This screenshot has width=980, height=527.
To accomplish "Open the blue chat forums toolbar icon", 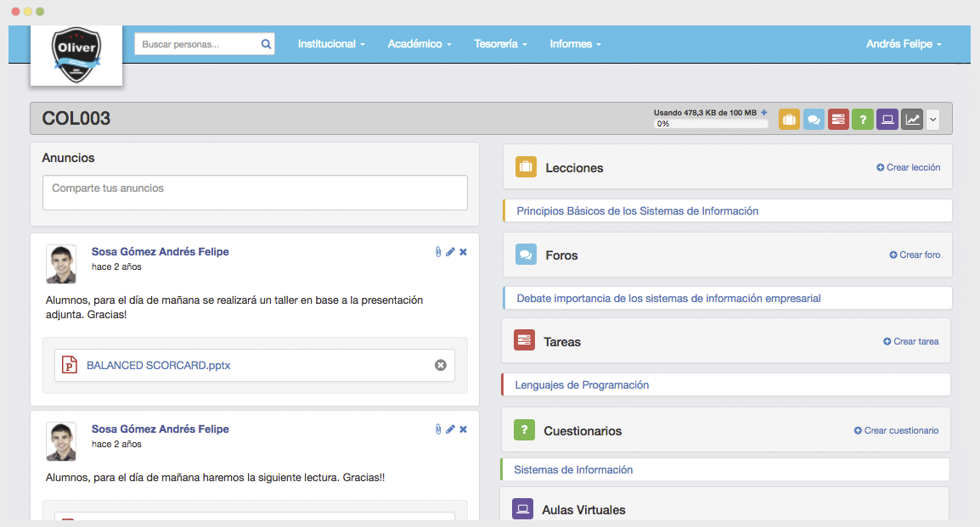I will [x=813, y=119].
